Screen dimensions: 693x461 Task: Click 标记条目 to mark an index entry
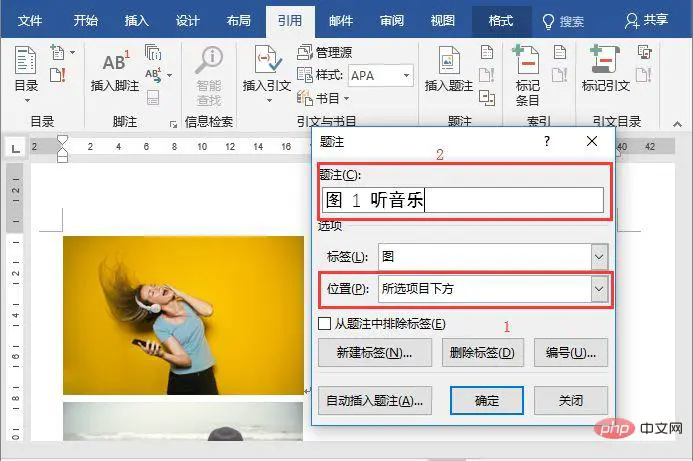tap(527, 75)
